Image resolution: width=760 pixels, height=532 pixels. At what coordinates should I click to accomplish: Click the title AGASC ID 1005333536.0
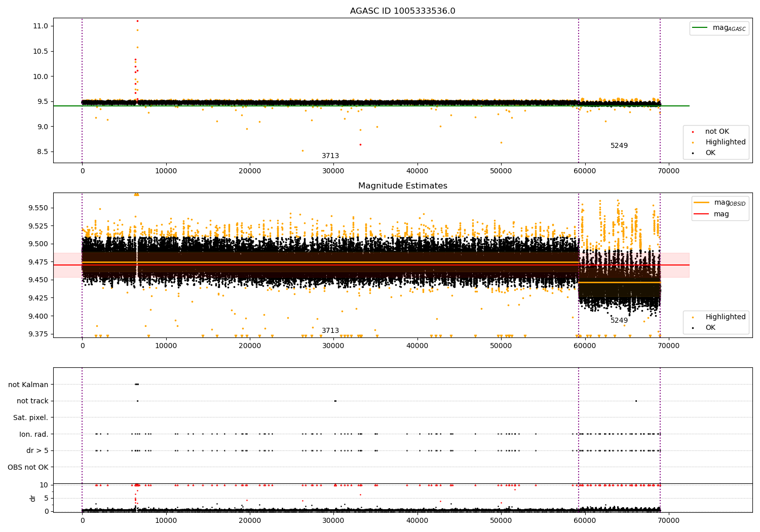402,11
